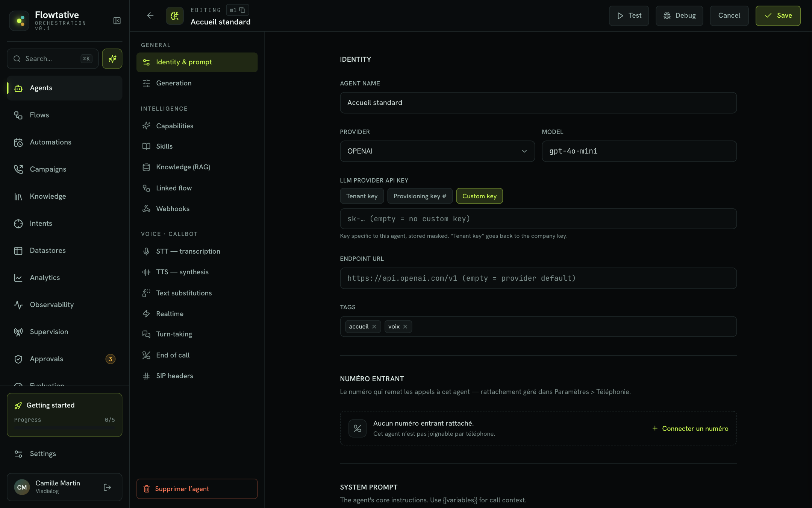The height and width of the screenshot is (508, 812).
Task: Copy the m1 agent ID
Action: [x=242, y=10]
